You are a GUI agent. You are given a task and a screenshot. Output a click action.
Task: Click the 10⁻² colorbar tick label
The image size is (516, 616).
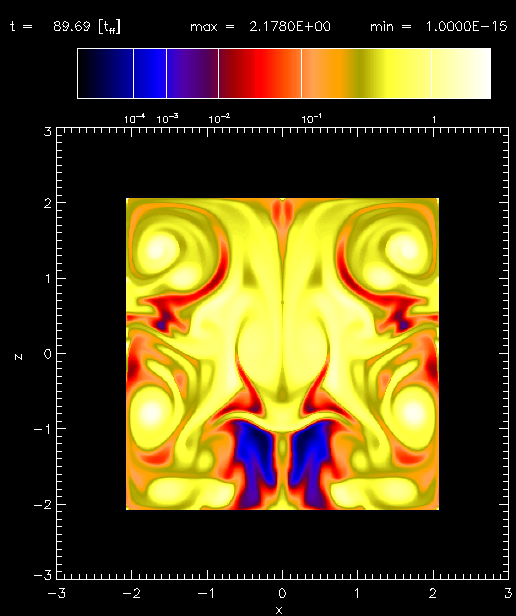(219, 119)
